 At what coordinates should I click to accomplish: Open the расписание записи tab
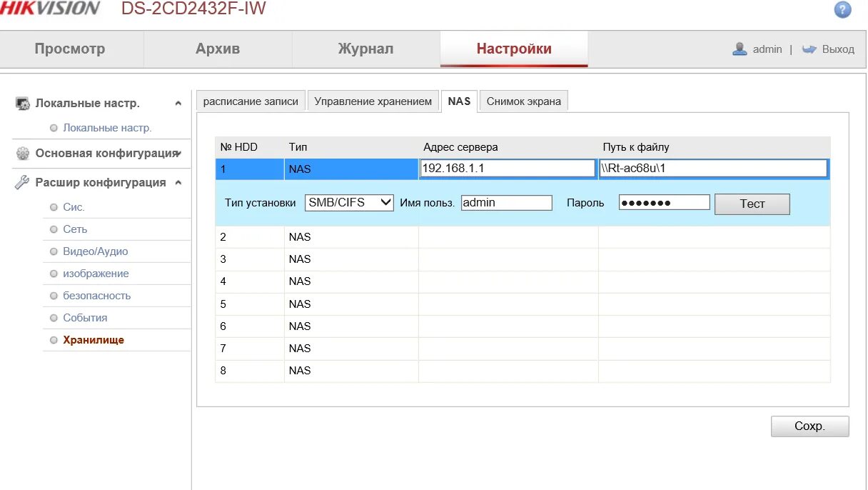(x=251, y=101)
